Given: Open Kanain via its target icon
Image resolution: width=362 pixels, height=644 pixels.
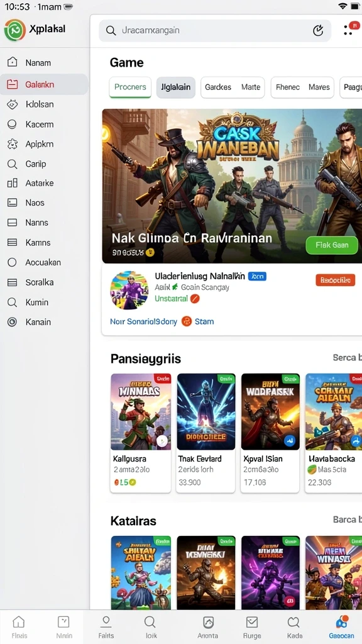Looking at the screenshot, I should (13, 322).
